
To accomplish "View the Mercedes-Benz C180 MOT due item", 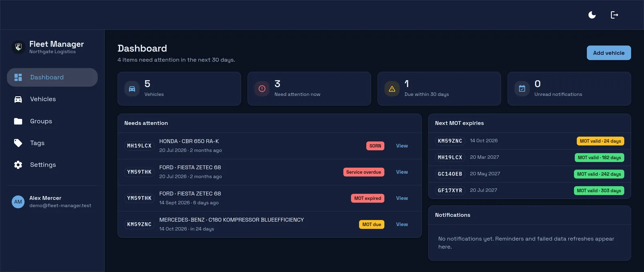I will pos(402,224).
